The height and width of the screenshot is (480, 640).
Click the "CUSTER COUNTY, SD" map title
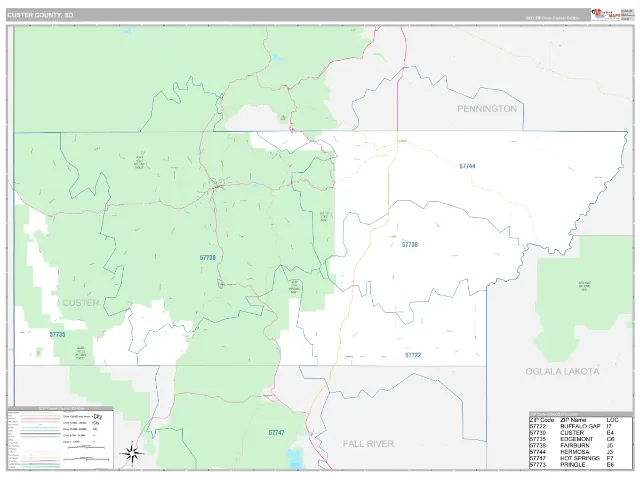[40, 15]
